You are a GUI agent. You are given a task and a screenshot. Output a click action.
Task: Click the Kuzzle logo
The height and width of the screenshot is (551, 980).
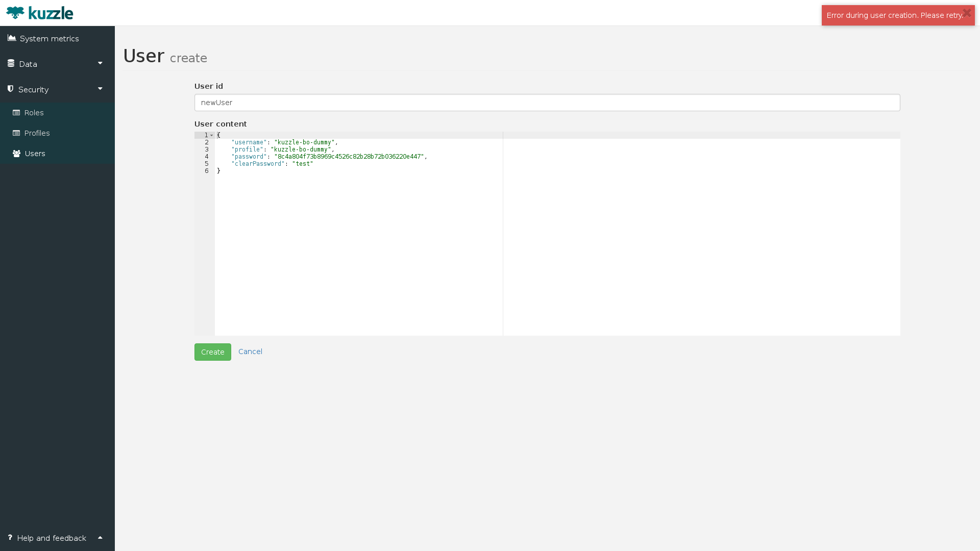pyautogui.click(x=40, y=13)
